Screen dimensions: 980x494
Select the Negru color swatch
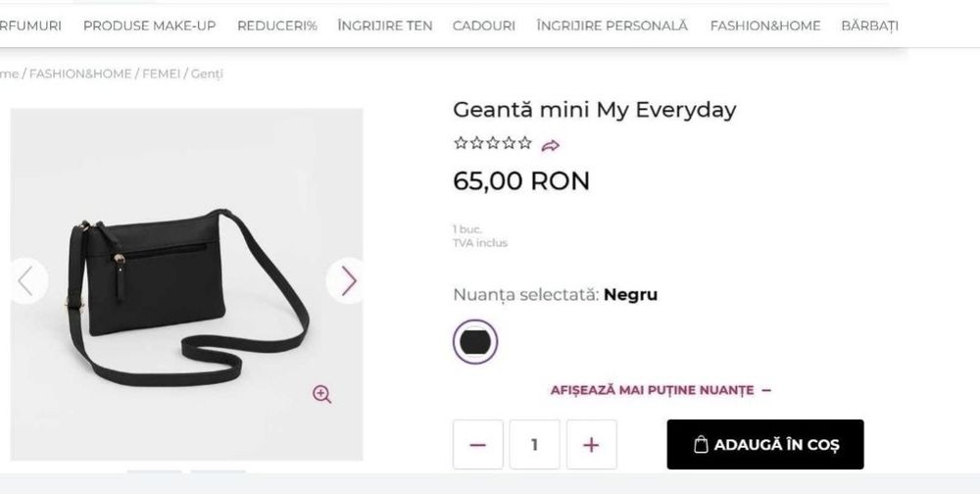click(476, 341)
